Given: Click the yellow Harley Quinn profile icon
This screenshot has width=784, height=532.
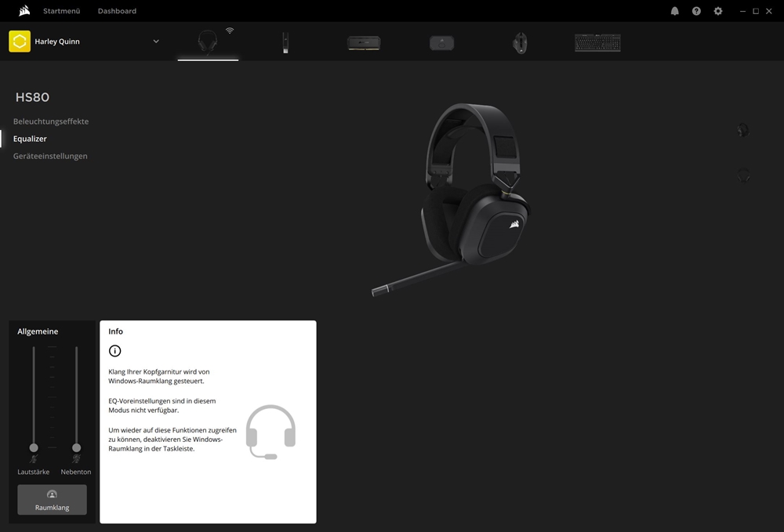Looking at the screenshot, I should click(x=20, y=42).
